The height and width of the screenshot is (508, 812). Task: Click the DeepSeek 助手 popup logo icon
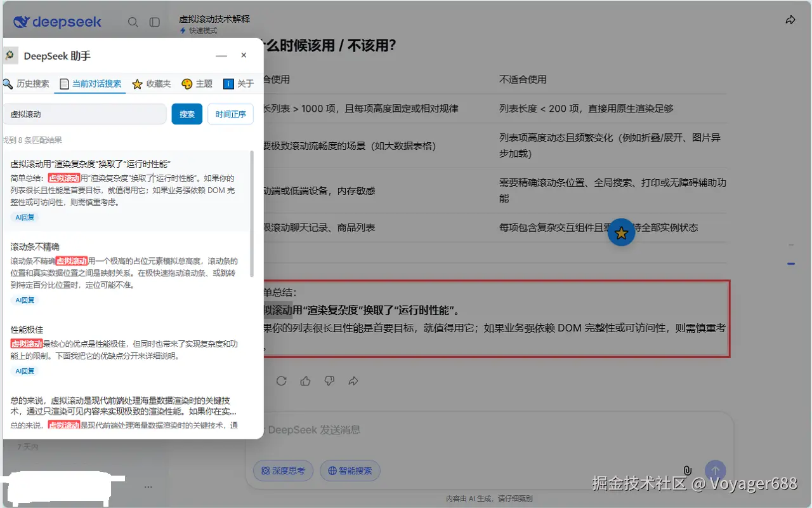point(10,55)
